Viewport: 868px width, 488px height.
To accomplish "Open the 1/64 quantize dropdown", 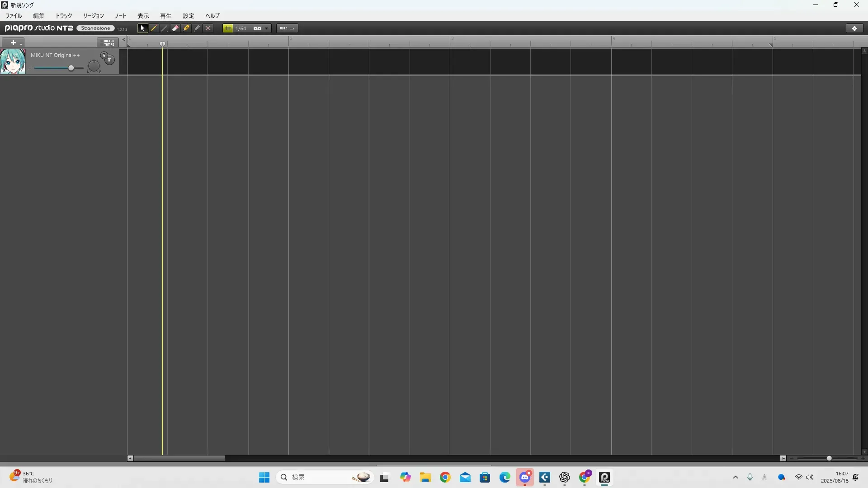I will coord(267,28).
